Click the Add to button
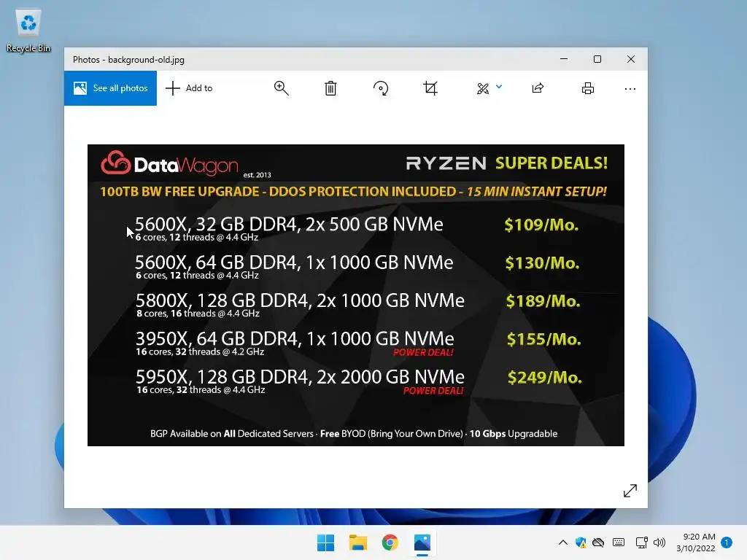Screen dimensions: 747x560 [x=189, y=88]
